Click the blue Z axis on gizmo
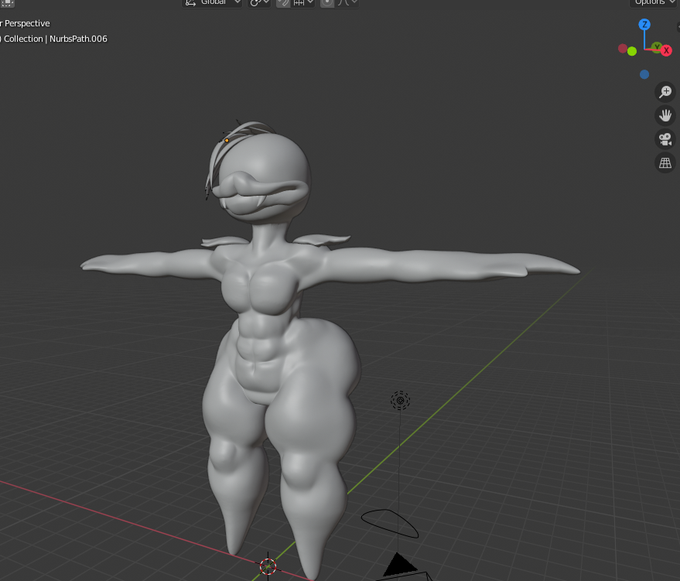This screenshot has width=680, height=581. [644, 24]
